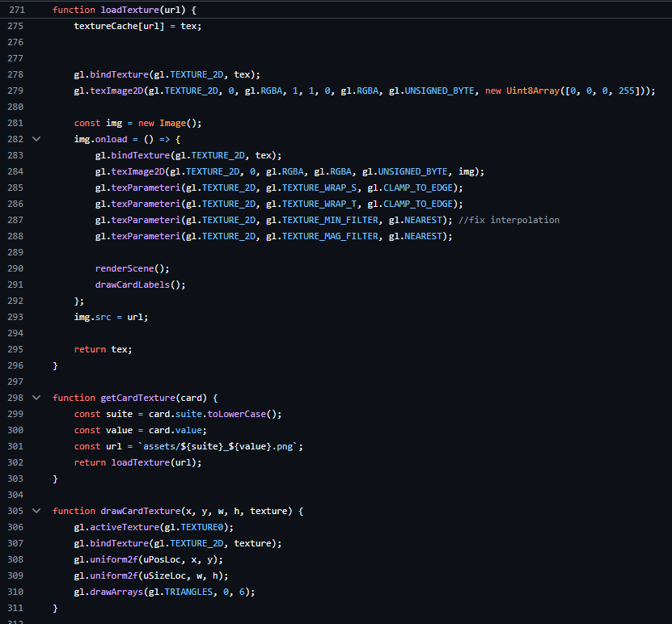
Task: Click drawCardTexture function name
Action: point(141,511)
